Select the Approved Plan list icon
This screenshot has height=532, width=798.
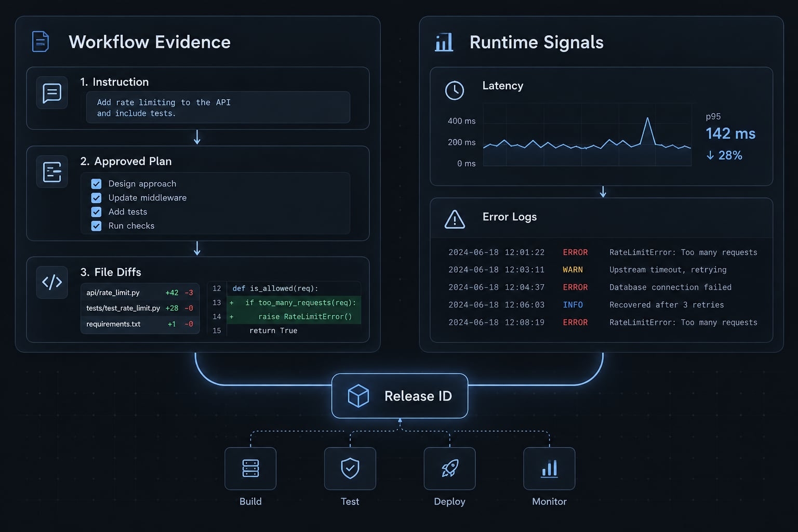tap(52, 171)
